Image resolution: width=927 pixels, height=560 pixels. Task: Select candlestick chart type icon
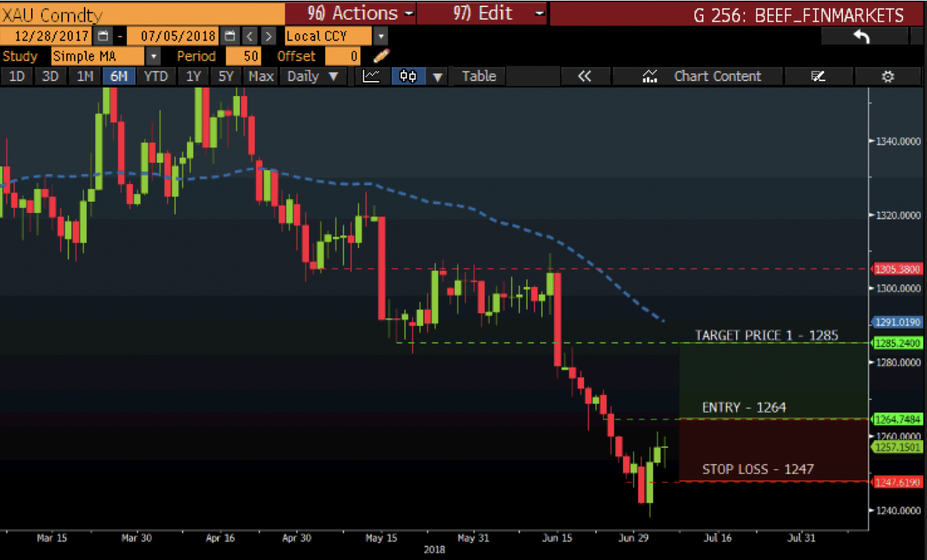click(408, 76)
